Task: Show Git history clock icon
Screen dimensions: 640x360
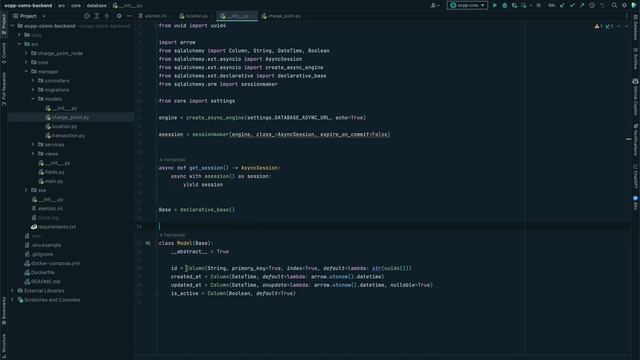Action: pyautogui.click(x=592, y=5)
